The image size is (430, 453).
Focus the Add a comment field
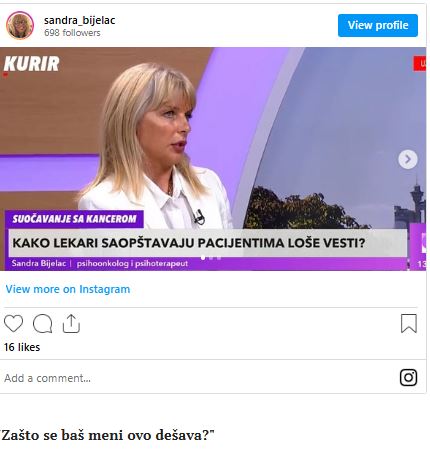[x=200, y=378]
